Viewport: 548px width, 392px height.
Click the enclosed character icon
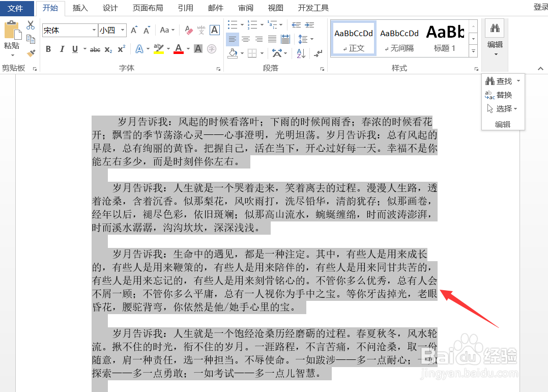(x=212, y=49)
